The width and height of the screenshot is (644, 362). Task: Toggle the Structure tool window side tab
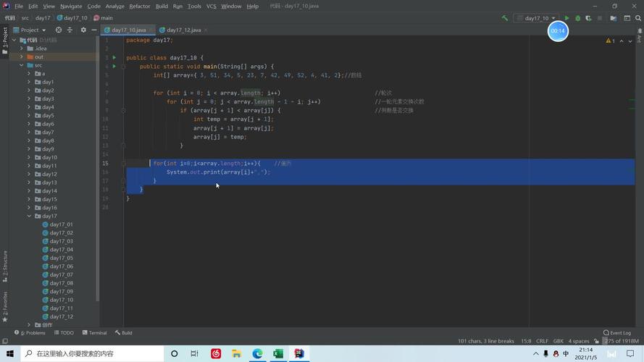click(4, 266)
